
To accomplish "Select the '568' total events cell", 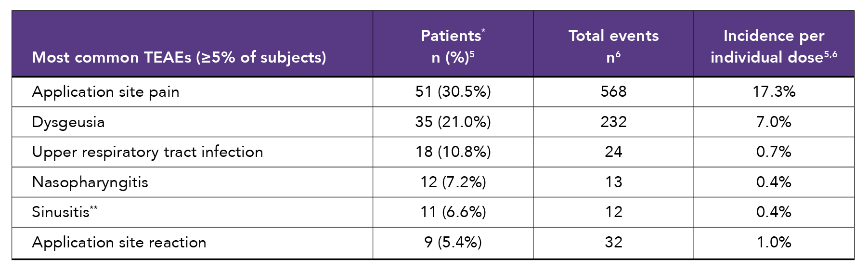I will [613, 92].
